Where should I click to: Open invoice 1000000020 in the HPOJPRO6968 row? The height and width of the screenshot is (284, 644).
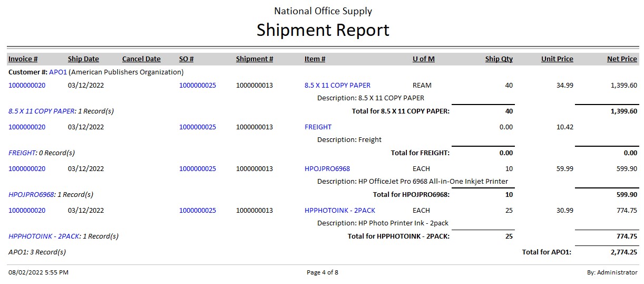pos(27,169)
